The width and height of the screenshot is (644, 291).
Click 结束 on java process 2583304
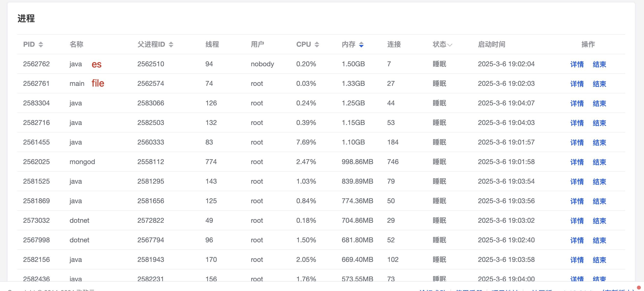pos(599,103)
